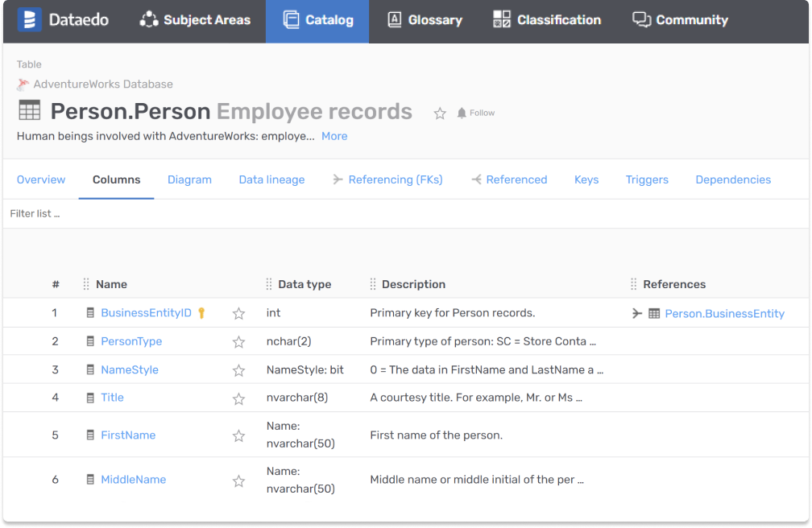Follow this table via bell icon

(462, 113)
